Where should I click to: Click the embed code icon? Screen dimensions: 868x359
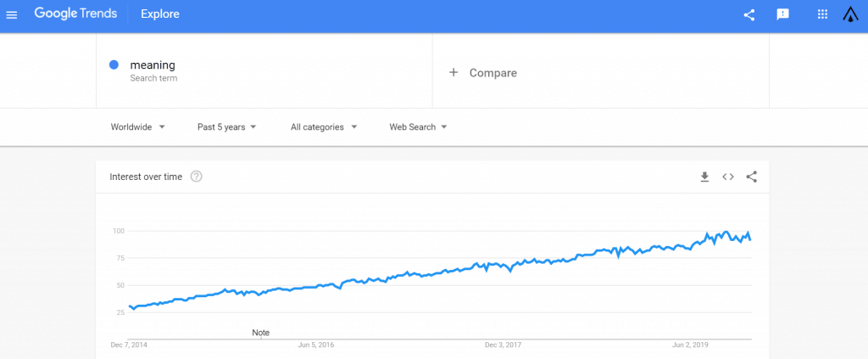[727, 177]
